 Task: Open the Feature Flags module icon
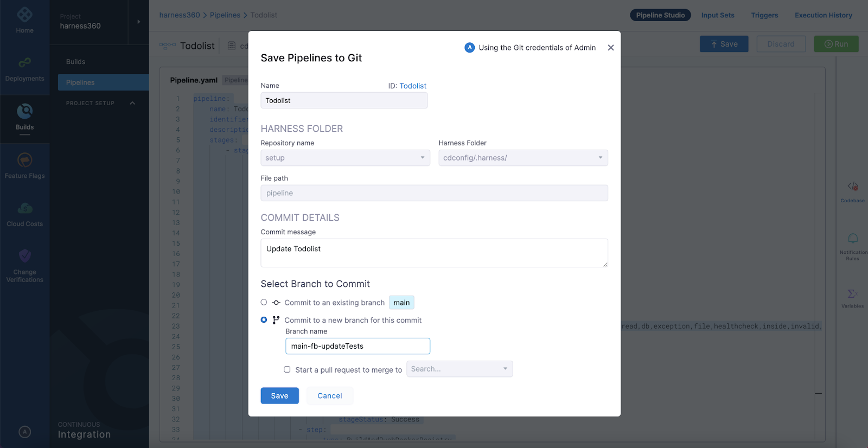(x=24, y=160)
